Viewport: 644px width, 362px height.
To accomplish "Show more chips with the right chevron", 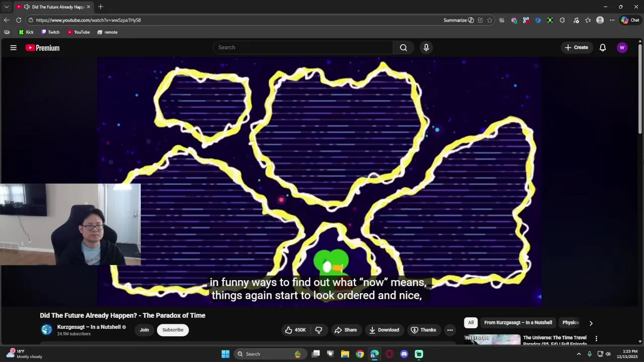I will coord(591,323).
